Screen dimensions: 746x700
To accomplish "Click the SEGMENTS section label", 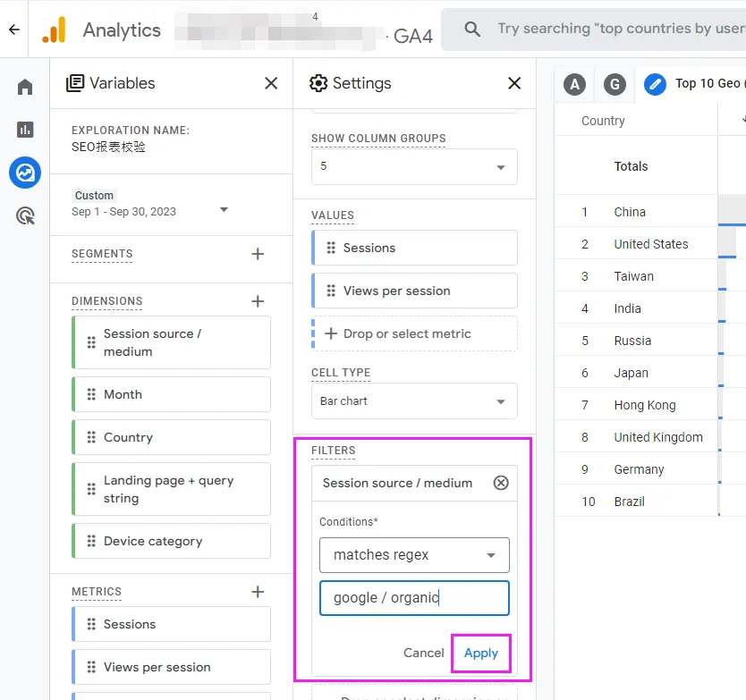I will 102,254.
